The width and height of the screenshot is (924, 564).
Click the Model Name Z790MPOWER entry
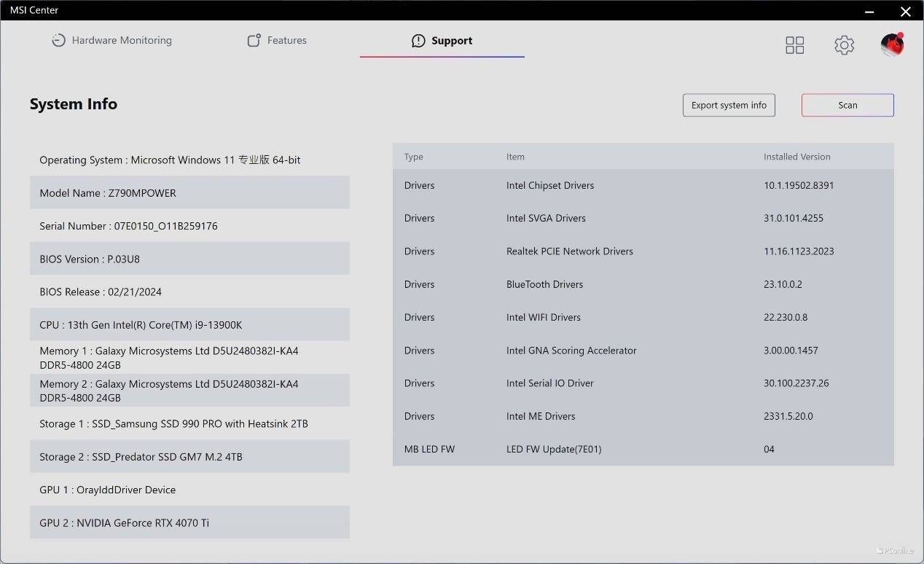189,193
